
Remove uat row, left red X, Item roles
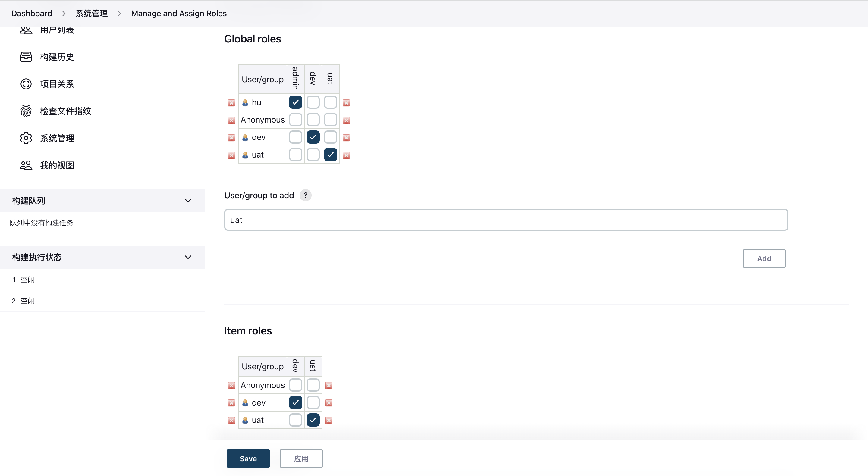(x=231, y=421)
